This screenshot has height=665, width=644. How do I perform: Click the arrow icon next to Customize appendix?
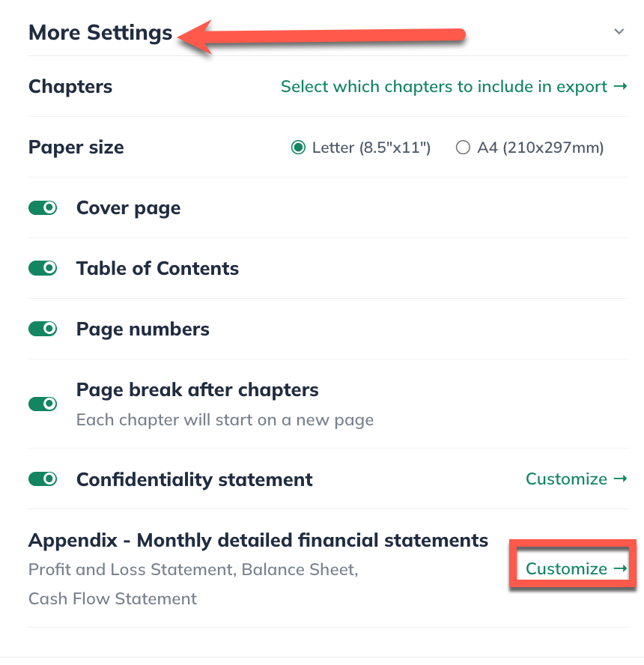click(x=620, y=568)
